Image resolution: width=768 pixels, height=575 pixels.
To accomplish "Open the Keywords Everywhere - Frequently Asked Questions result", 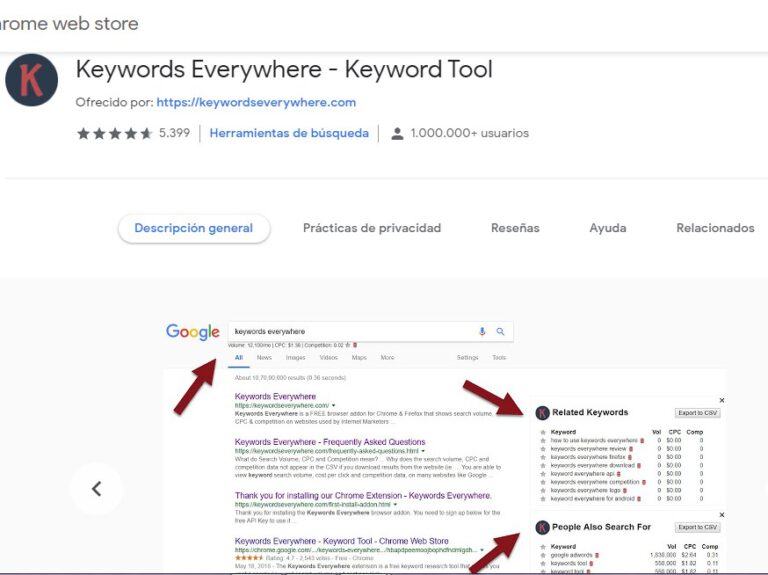I will tap(330, 442).
